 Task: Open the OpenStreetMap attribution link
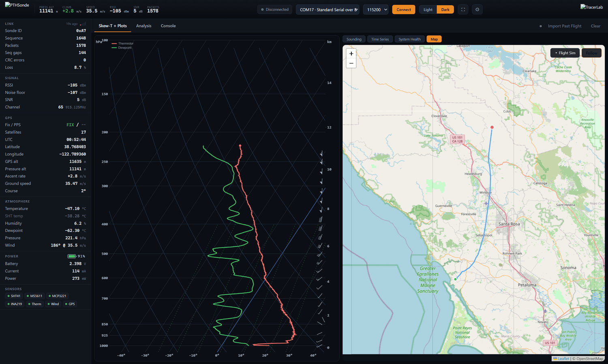coord(590,358)
